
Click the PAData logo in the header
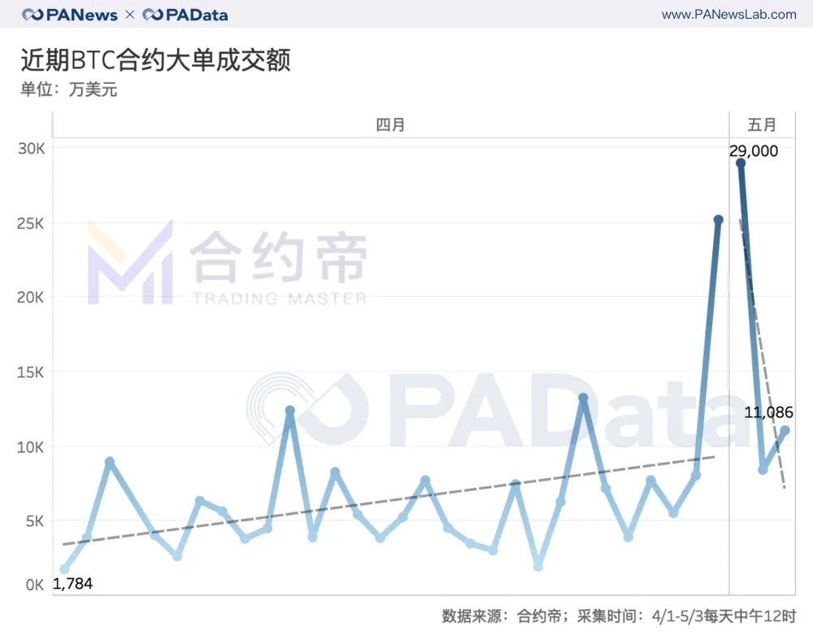point(185,15)
